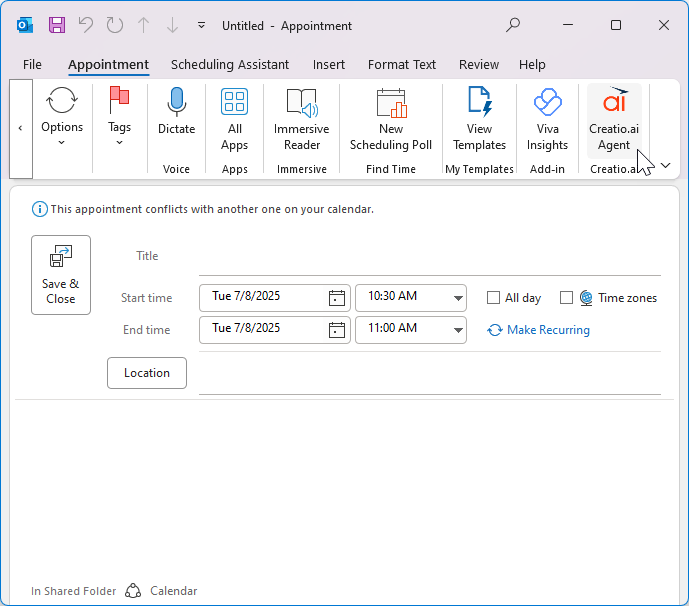Open the 11:00 AM end time dropdown

click(458, 330)
